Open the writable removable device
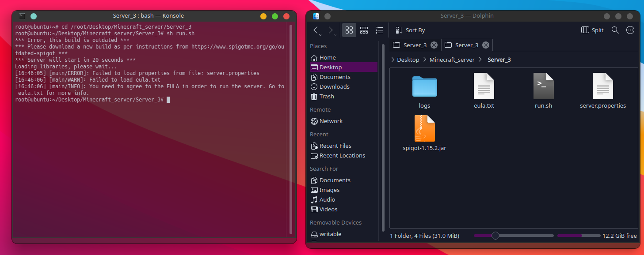This screenshot has width=644, height=255. click(343, 234)
